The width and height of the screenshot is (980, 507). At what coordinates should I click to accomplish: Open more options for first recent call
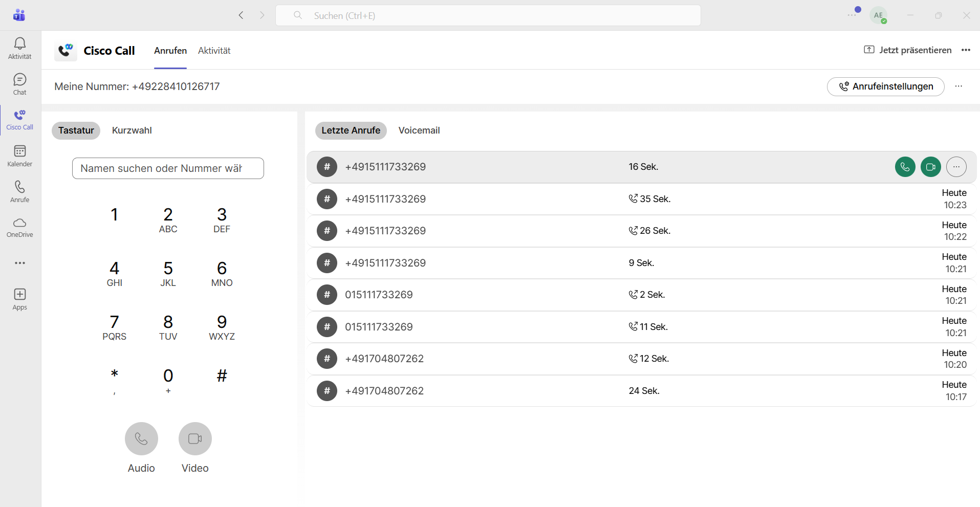coord(956,167)
